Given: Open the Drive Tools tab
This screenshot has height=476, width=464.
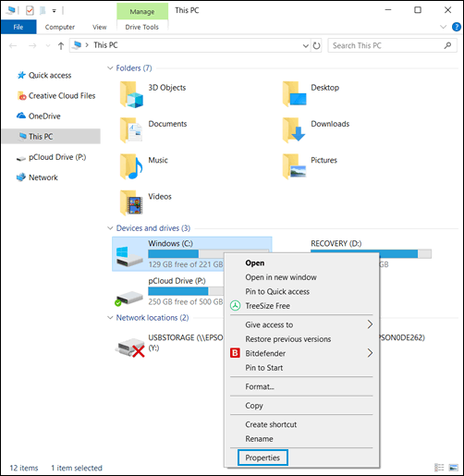Looking at the screenshot, I should point(142,27).
